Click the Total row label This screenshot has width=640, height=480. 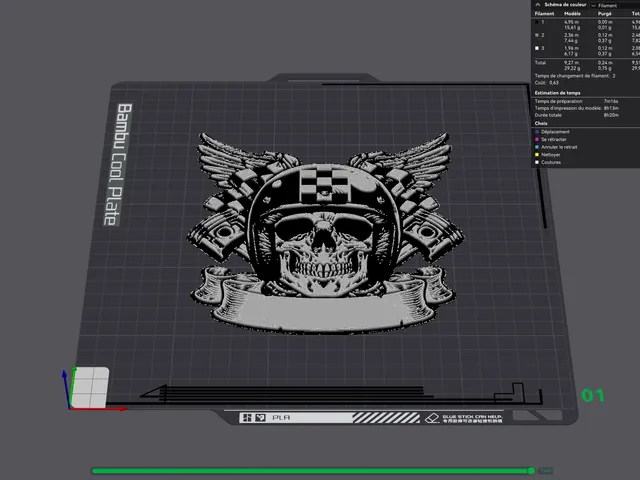pyautogui.click(x=540, y=63)
